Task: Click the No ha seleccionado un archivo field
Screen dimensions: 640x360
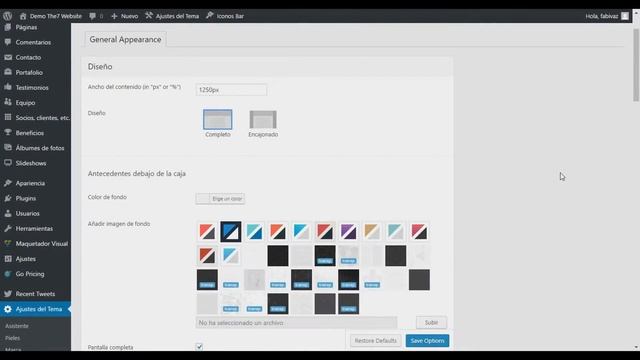Action: tap(296, 322)
